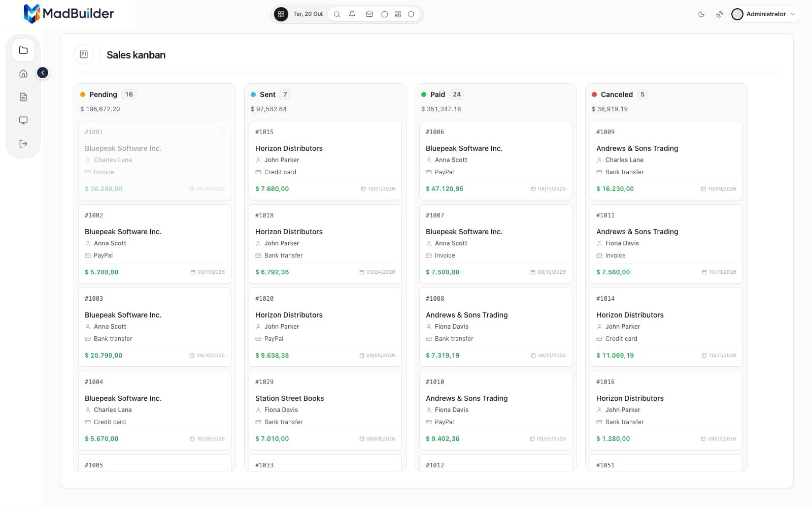Click Station Street Books on card #1029
812x508 pixels.
click(289, 398)
